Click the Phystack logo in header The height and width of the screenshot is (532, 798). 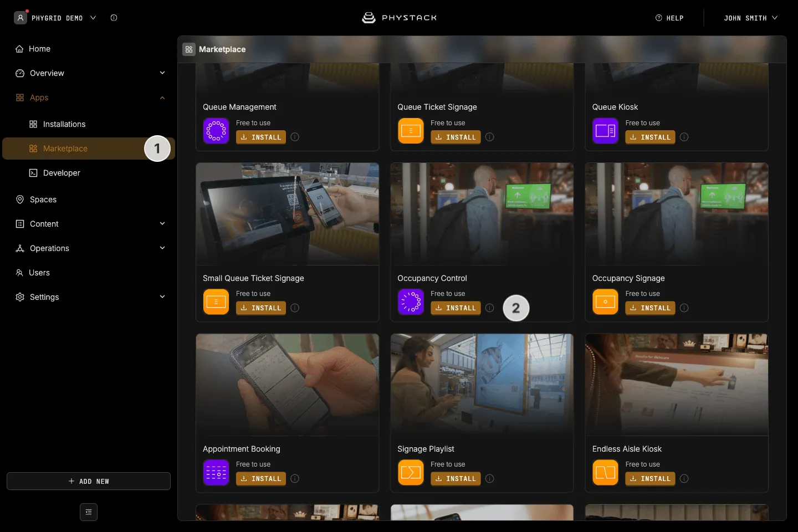(x=399, y=18)
